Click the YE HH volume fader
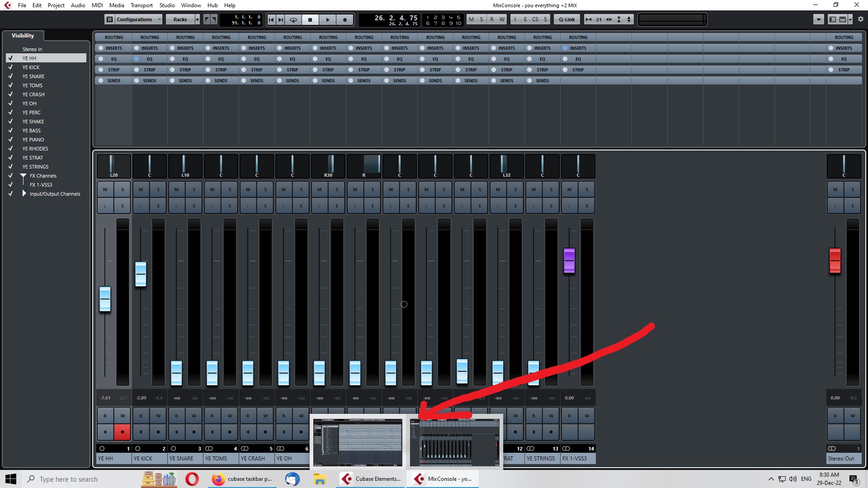This screenshot has width=868, height=488. click(x=105, y=299)
